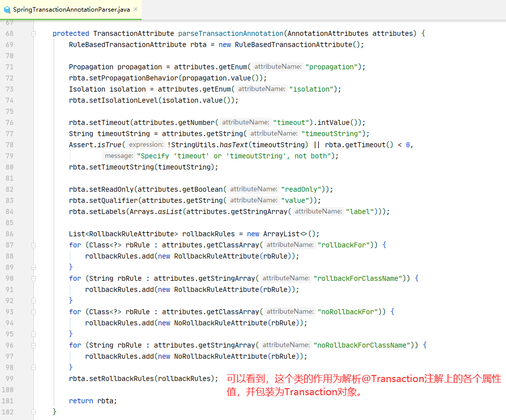Click the "noRollbackFor" string literal

[348, 312]
